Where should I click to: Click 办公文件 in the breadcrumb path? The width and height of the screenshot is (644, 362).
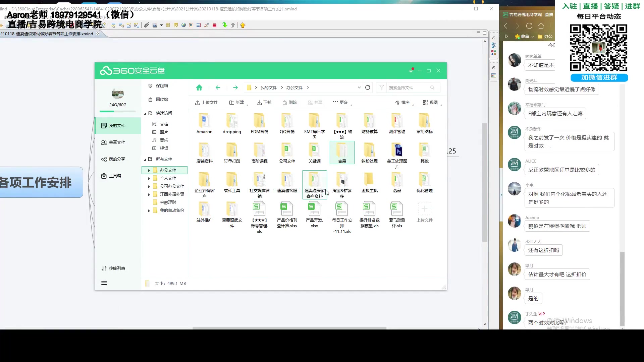tap(294, 87)
